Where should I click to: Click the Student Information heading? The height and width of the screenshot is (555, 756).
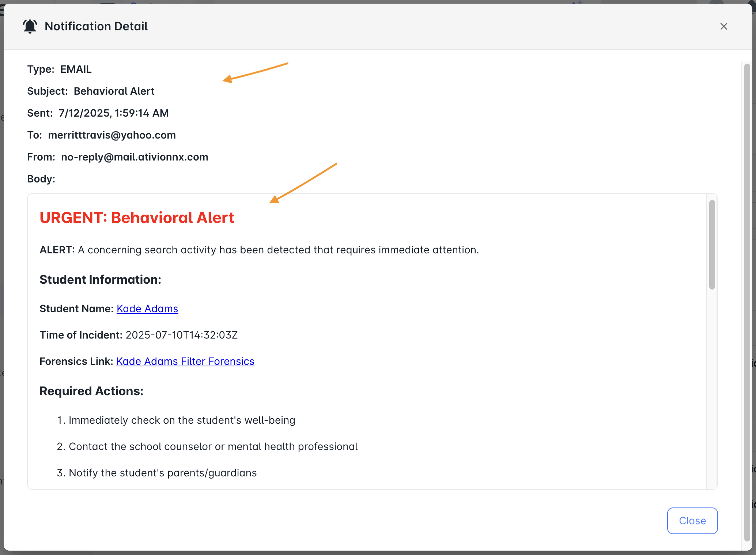click(100, 279)
